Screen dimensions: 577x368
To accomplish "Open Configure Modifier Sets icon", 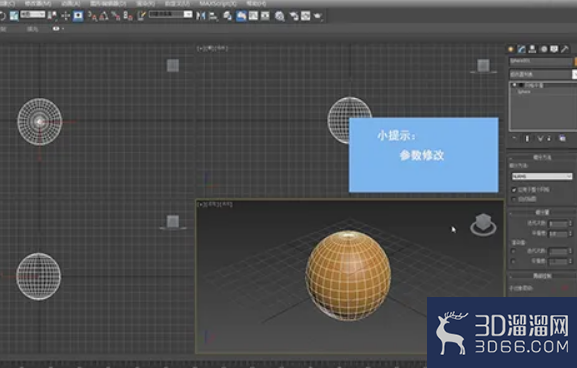I will click(562, 138).
